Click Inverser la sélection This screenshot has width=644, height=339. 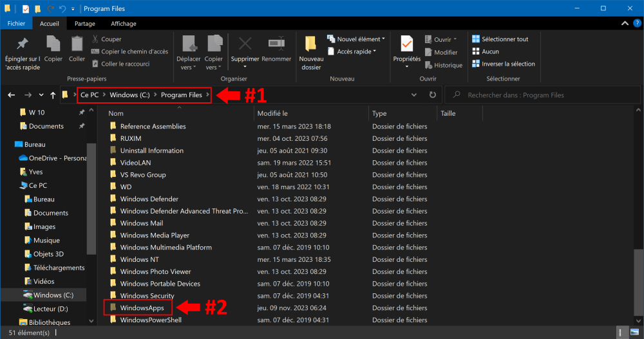click(x=504, y=64)
